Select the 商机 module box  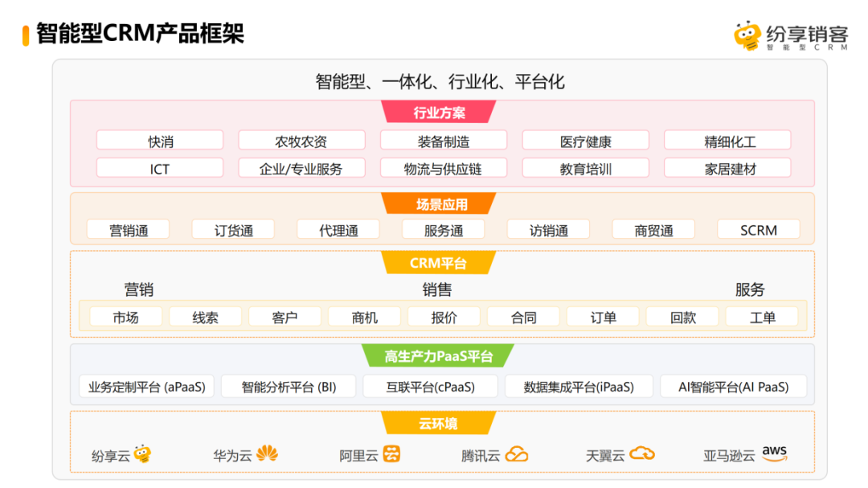click(x=364, y=317)
